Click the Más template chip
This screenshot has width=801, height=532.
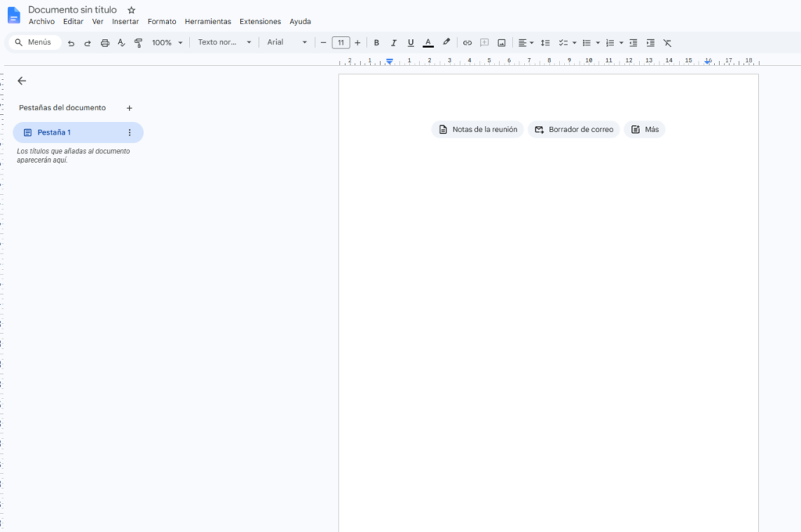point(645,129)
